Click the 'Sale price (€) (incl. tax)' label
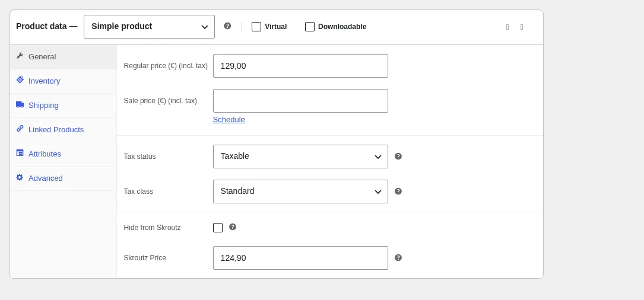 160,101
